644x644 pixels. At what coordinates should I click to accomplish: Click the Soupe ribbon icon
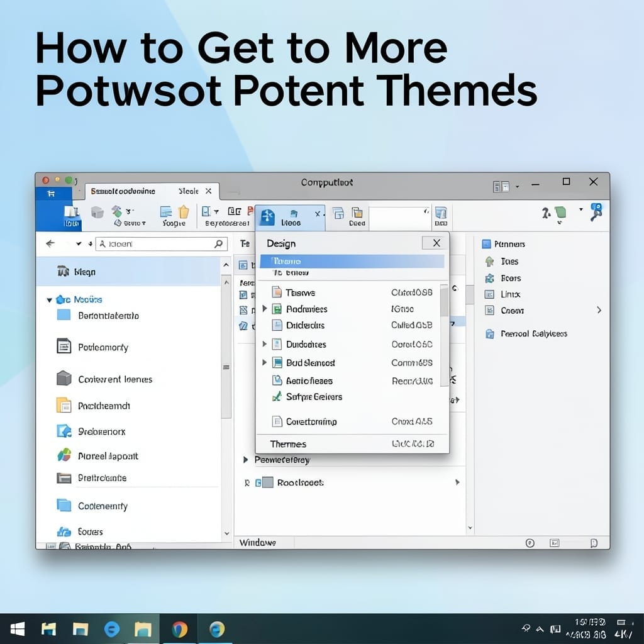click(166, 212)
